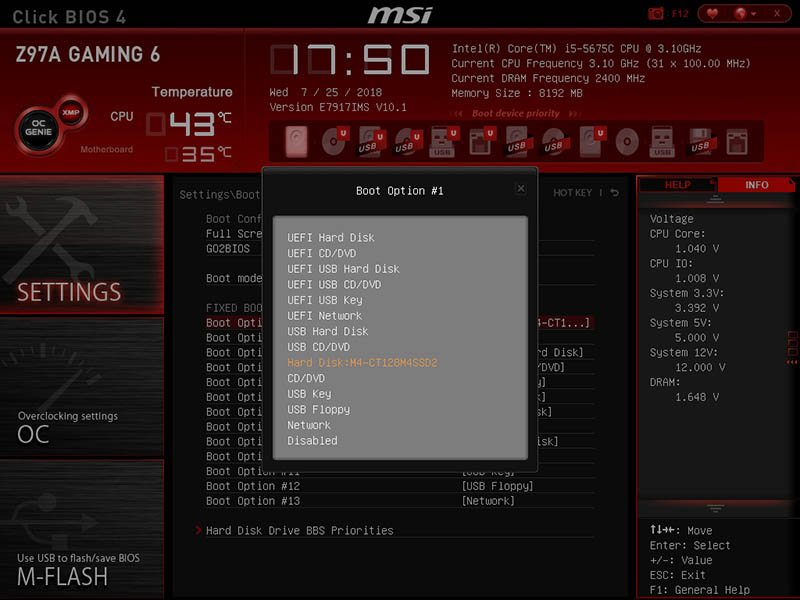This screenshot has width=800, height=600.
Task: Open the [Network] value dropdown
Action: [x=488, y=501]
